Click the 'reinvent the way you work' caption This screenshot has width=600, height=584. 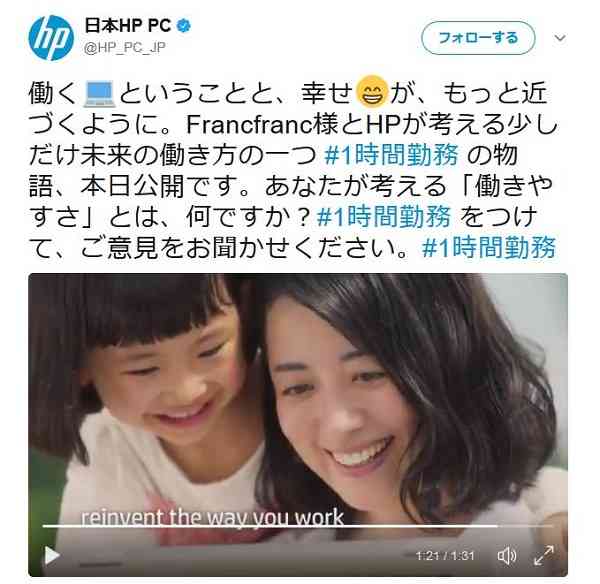click(212, 517)
